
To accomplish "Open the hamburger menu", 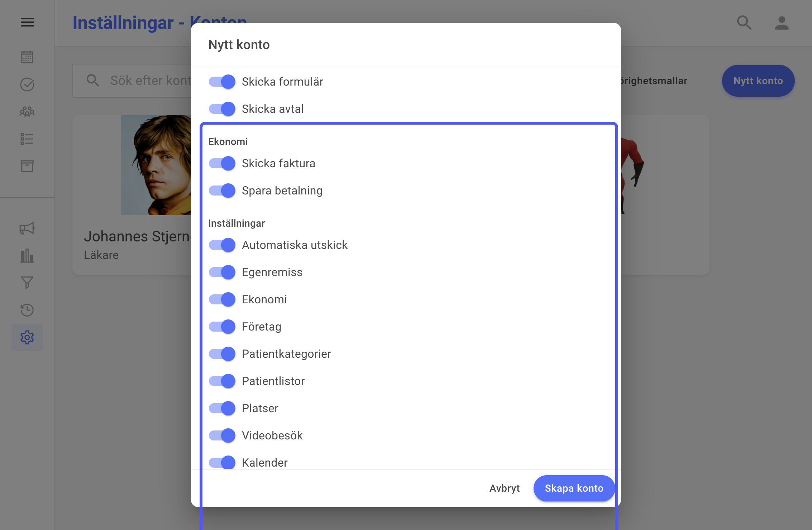I will tap(27, 23).
